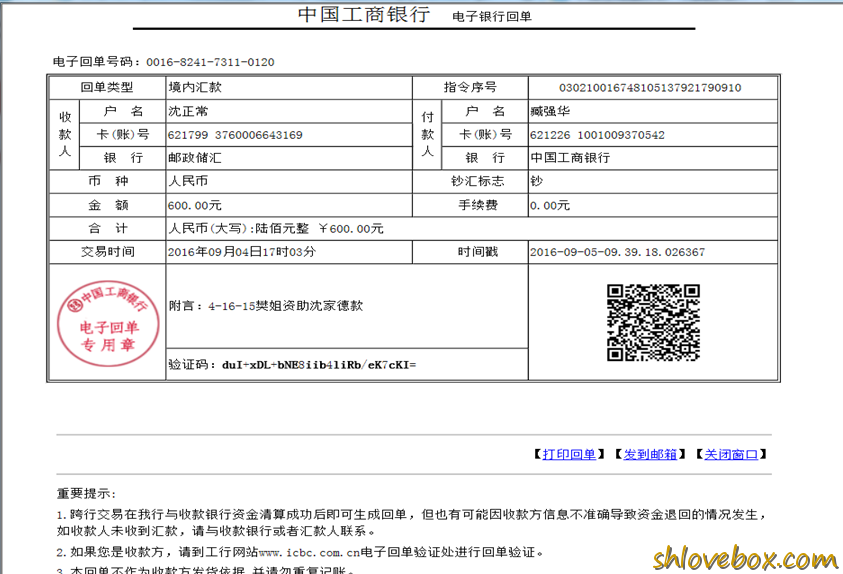Click timestamp 2016-09-05-09.39.18.026367

(617, 252)
